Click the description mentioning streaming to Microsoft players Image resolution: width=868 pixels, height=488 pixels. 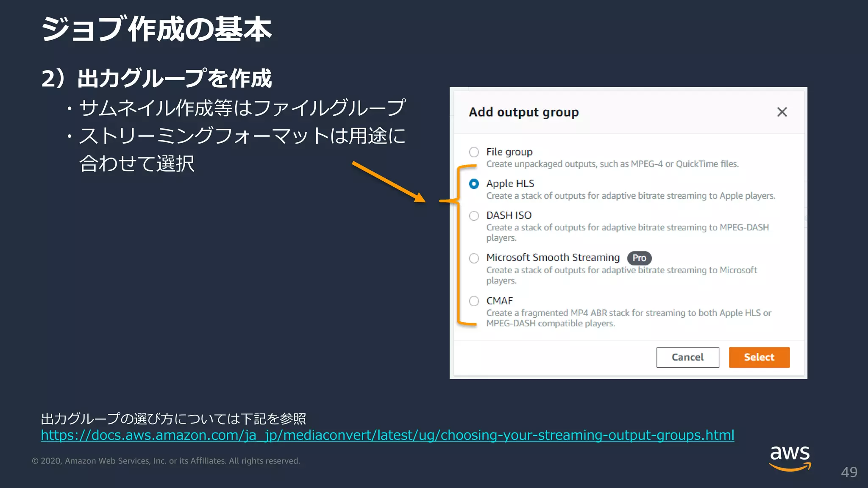(621, 275)
